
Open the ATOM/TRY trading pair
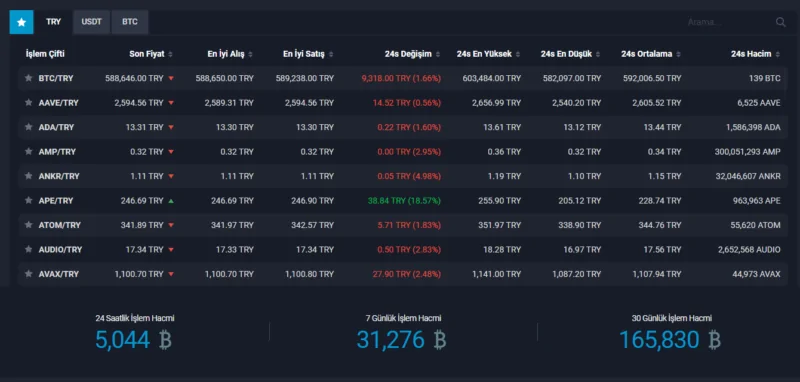pyautogui.click(x=60, y=225)
